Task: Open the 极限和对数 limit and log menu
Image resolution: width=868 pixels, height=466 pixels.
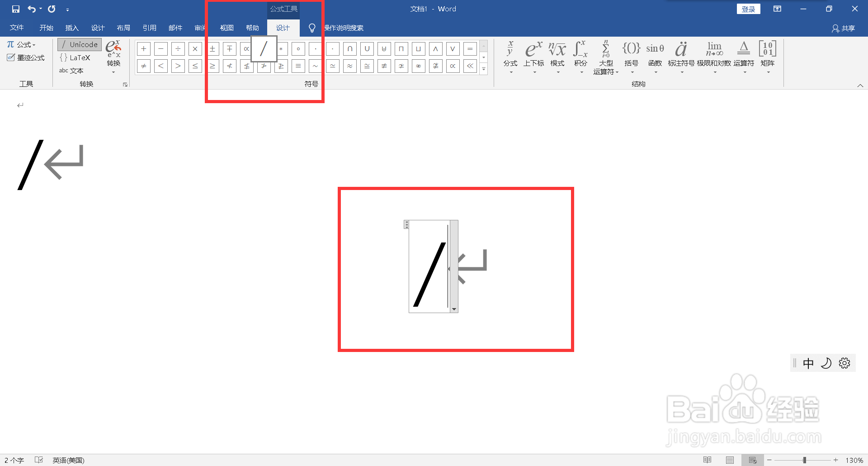Action: [714, 58]
